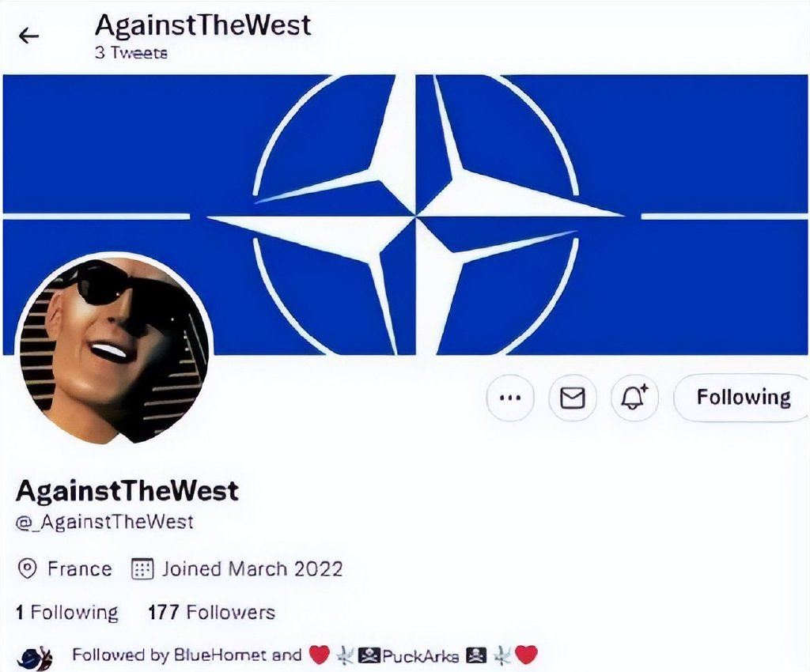Click AgainstTheWest header title at top
The height and width of the screenshot is (672, 810).
(203, 25)
